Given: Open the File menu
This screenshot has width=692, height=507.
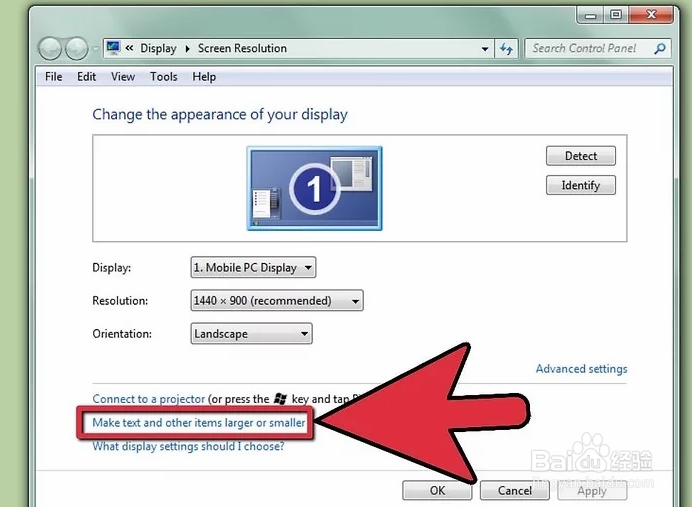Looking at the screenshot, I should click(x=53, y=77).
